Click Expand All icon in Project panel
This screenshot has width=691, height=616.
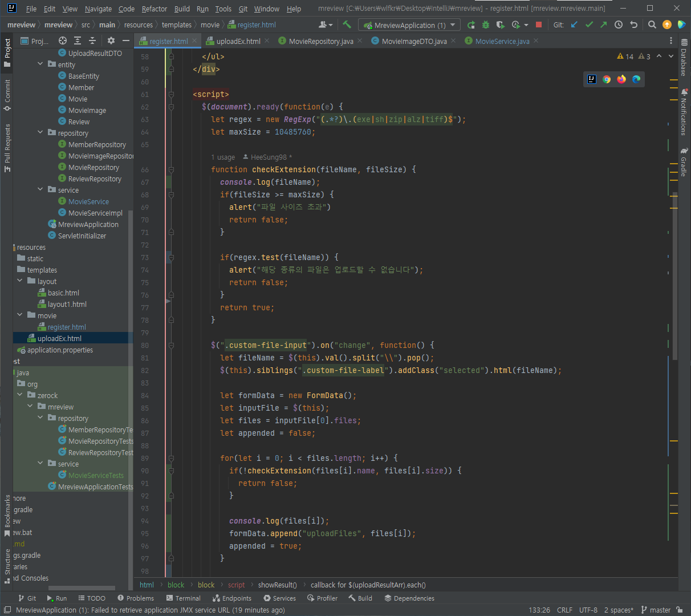click(x=78, y=40)
